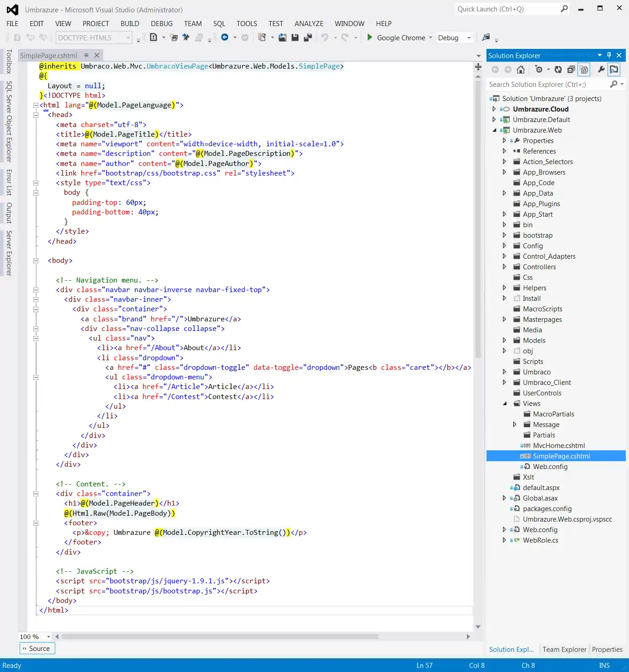Collapse the Views folder node
Screen dimensions: 629x672
(x=504, y=403)
